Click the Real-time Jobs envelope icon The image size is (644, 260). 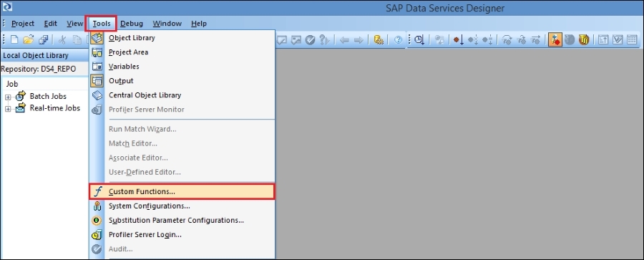click(21, 108)
